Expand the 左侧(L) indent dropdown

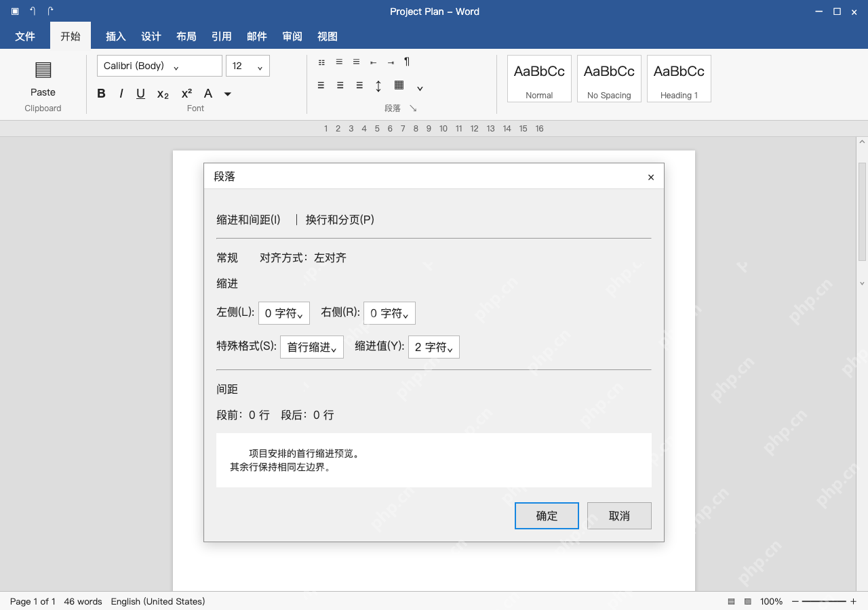[x=284, y=313]
